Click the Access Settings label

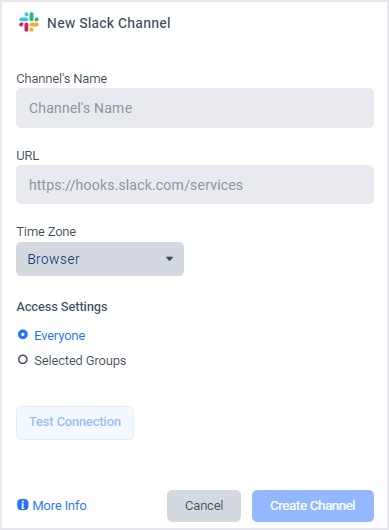62,307
